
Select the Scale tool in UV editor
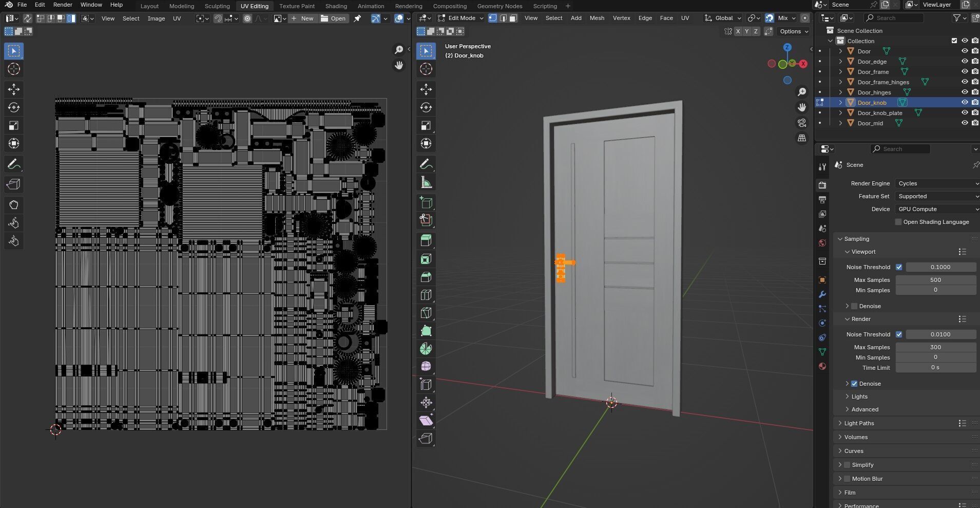(x=14, y=125)
